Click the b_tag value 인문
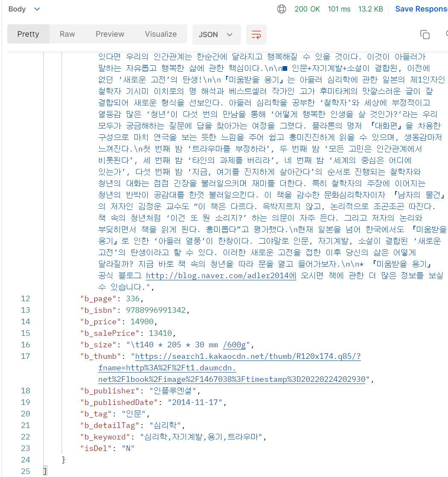The height and width of the screenshot is (477, 448). point(134,414)
